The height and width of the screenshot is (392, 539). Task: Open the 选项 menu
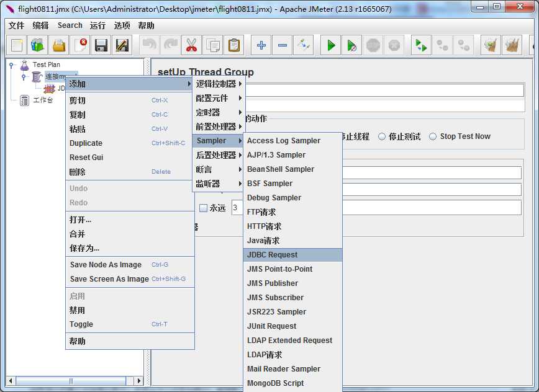coord(122,25)
